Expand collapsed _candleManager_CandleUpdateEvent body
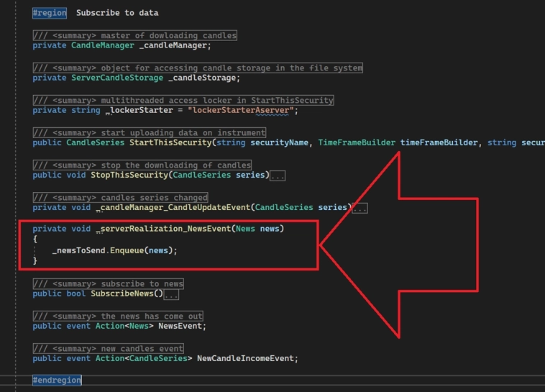Viewport: 545px width, 392px height. (360, 208)
